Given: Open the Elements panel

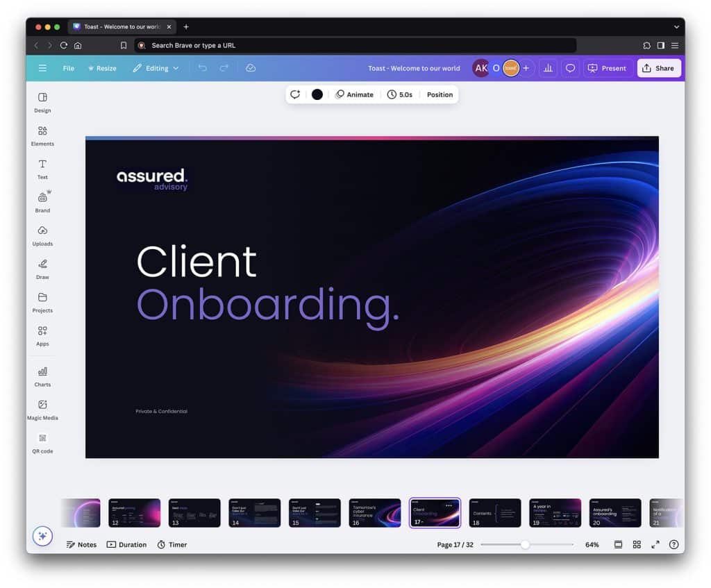Looking at the screenshot, I should tap(42, 135).
